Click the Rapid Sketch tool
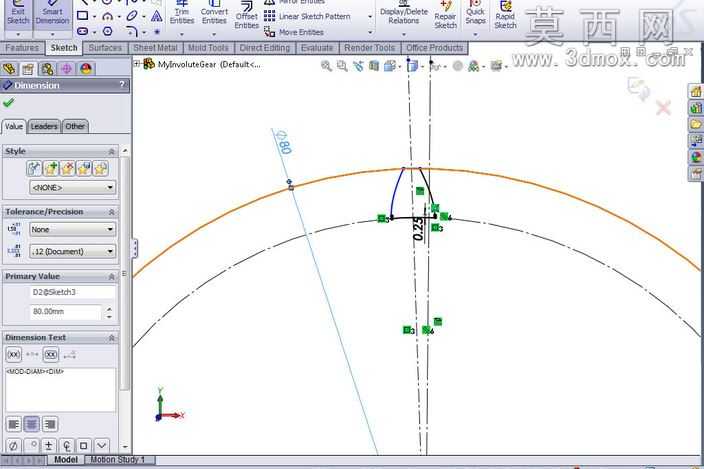The image size is (704, 469). 505,15
